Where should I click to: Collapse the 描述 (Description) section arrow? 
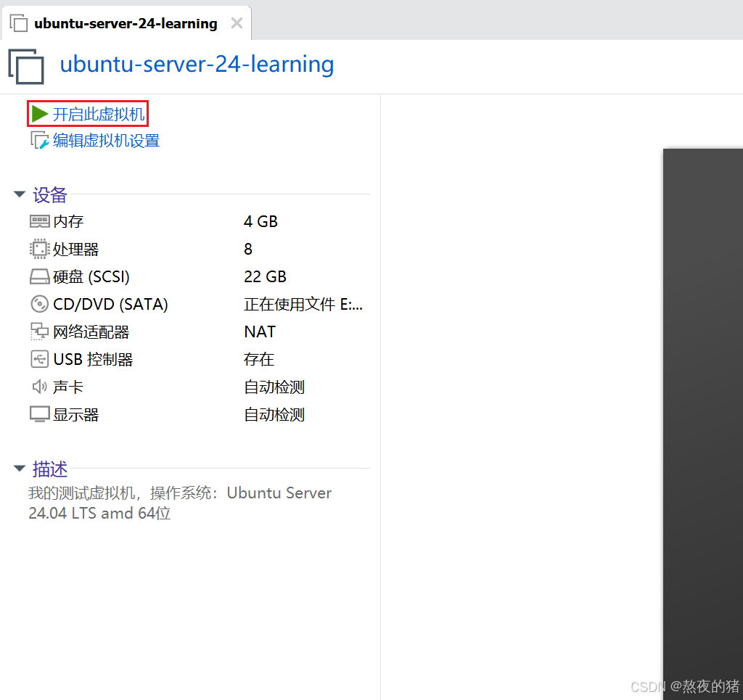pyautogui.click(x=20, y=469)
